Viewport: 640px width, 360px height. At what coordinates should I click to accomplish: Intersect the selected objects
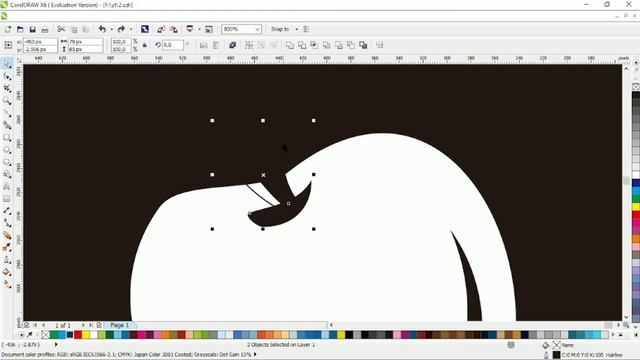pos(314,45)
